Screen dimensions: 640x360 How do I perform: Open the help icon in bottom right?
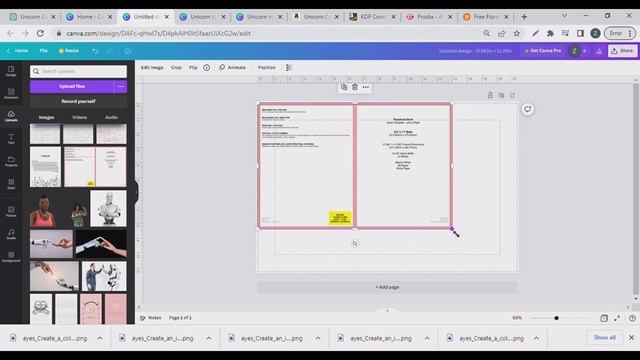(632, 318)
